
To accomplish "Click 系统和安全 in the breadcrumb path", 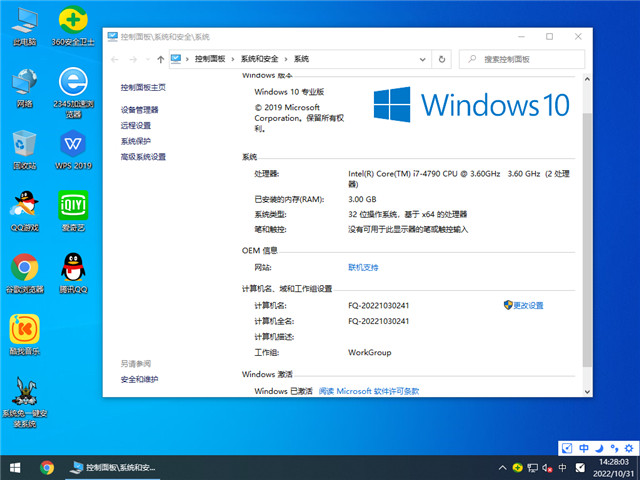I will (x=259, y=59).
